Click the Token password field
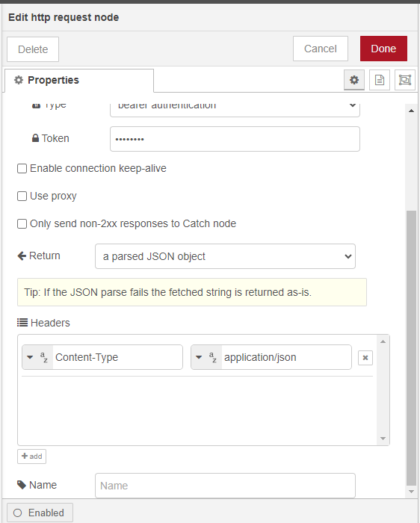The height and width of the screenshot is (523, 420). [235, 139]
